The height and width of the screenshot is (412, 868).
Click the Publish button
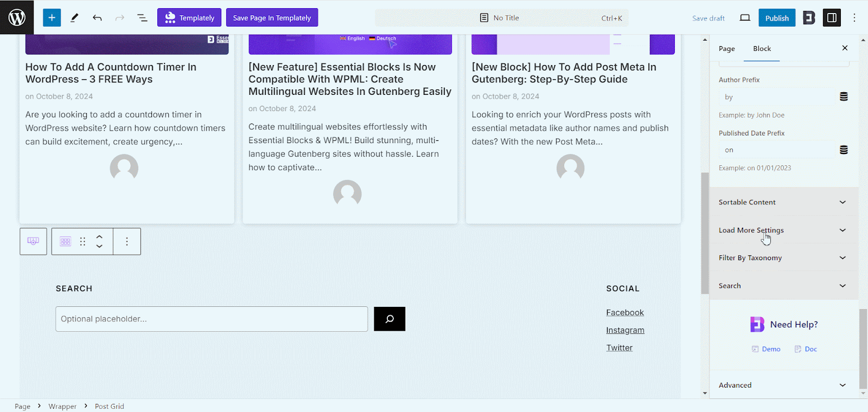click(777, 18)
